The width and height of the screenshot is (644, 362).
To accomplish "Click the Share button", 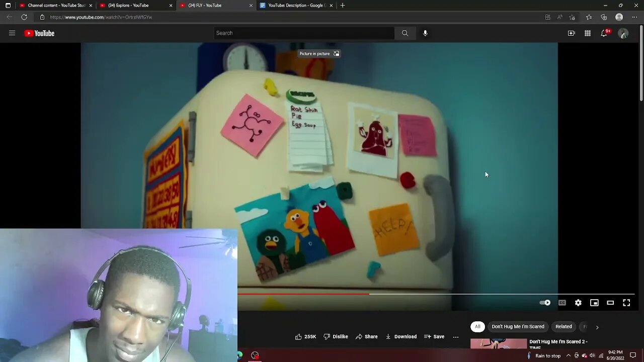I will pos(367,337).
